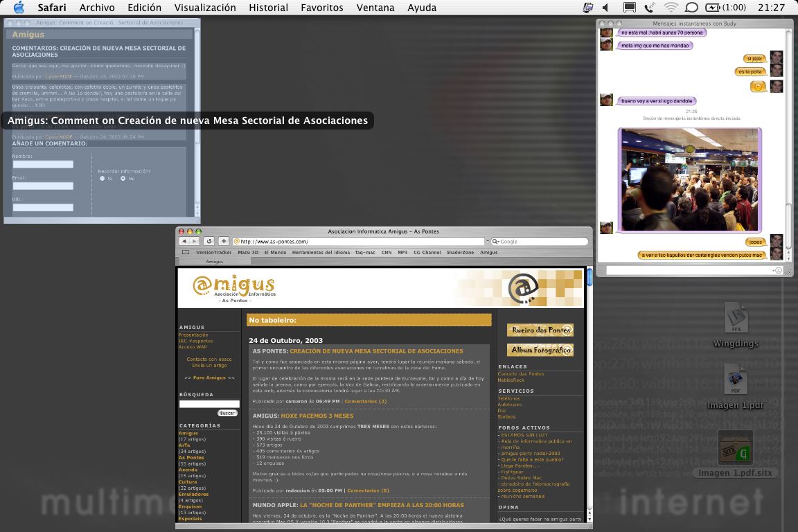Image resolution: width=798 pixels, height=532 pixels.
Task: Click scroll down arrow of Safari page
Action: point(589,519)
